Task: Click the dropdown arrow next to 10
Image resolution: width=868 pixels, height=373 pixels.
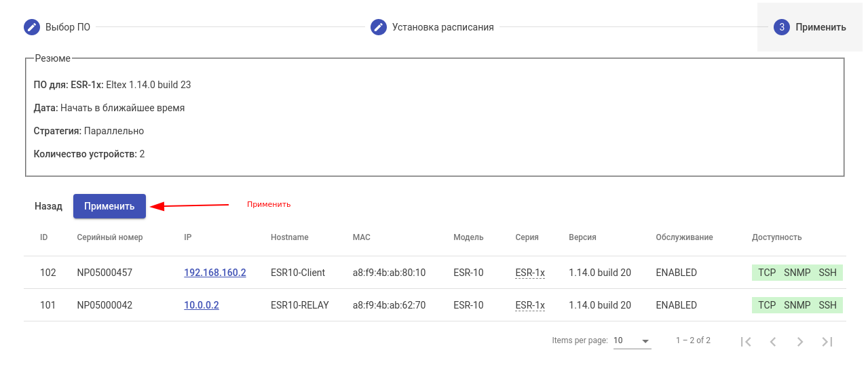Action: tap(645, 341)
